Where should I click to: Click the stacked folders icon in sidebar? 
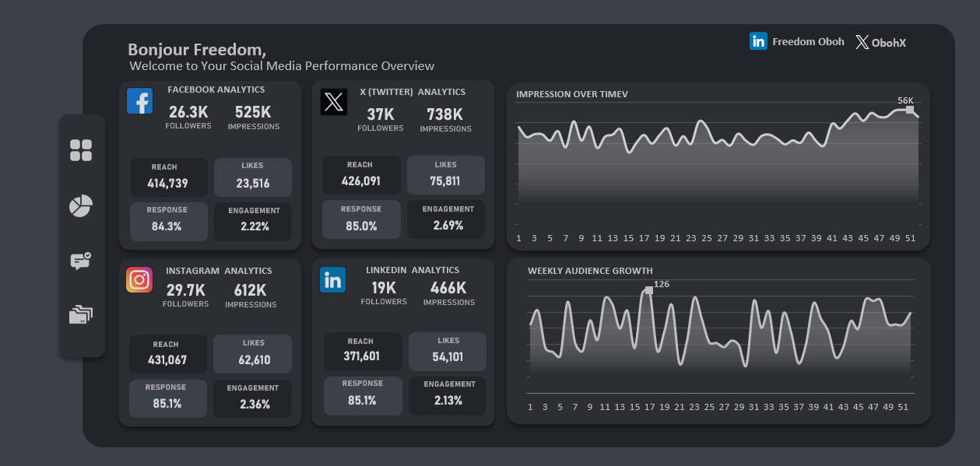tap(81, 314)
